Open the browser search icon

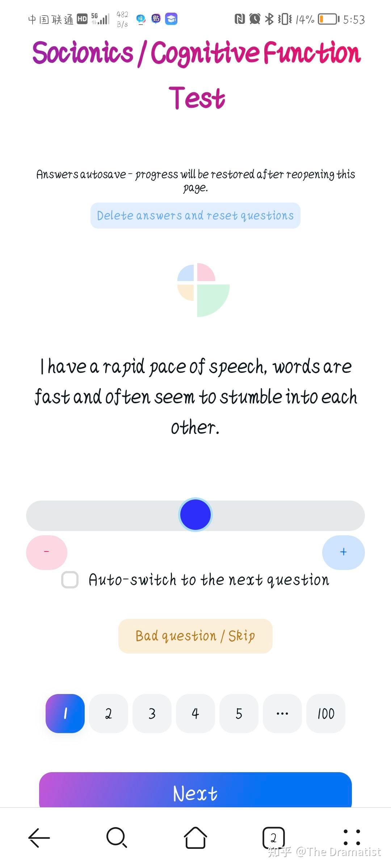(117, 838)
